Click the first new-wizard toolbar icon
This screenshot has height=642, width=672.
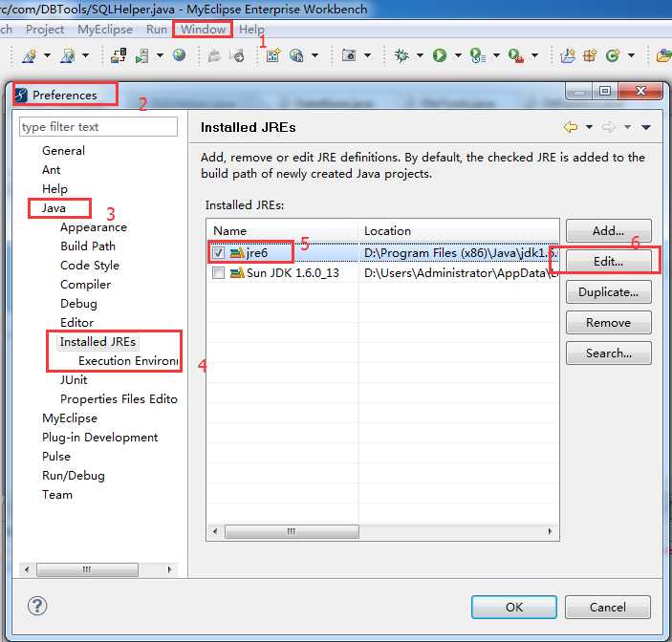[29, 55]
